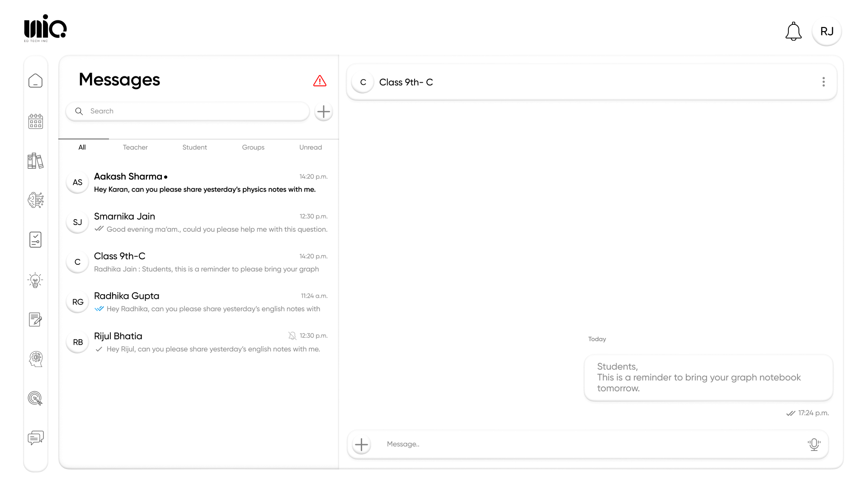The width and height of the screenshot is (868, 488).
Task: Click the red alert triangle near Messages
Action: click(x=320, y=80)
